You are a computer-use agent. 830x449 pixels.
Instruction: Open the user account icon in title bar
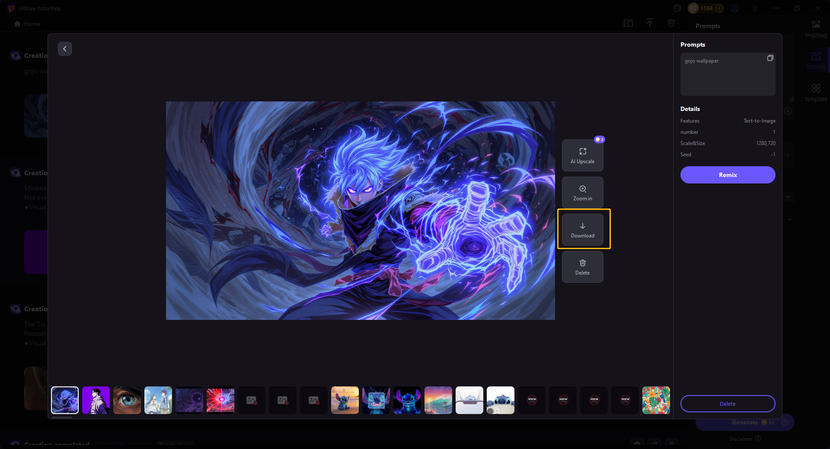point(734,8)
